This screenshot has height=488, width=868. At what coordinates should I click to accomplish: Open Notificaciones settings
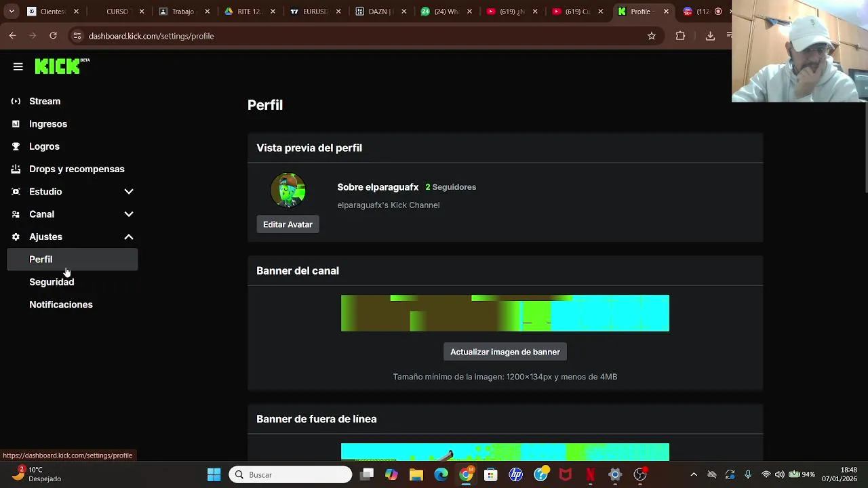click(x=61, y=304)
